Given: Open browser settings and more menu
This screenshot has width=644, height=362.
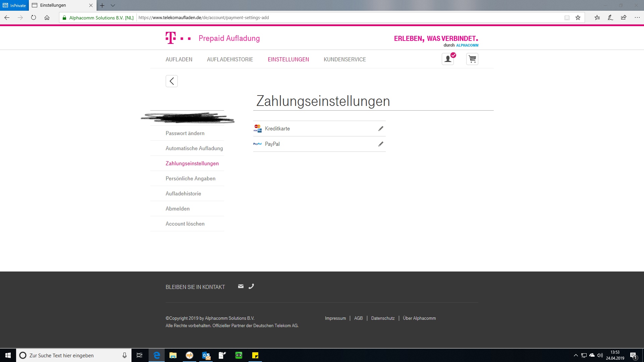Looking at the screenshot, I should point(637,18).
